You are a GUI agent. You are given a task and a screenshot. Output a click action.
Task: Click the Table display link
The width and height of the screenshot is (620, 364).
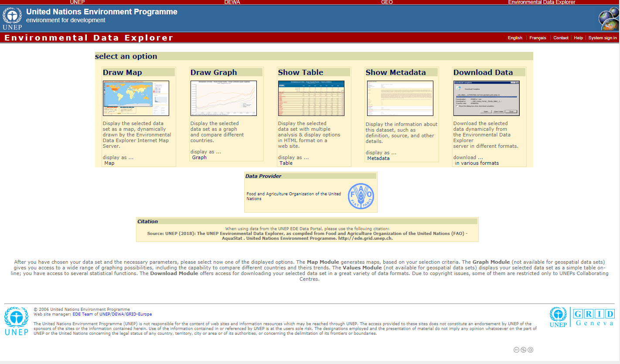point(286,163)
